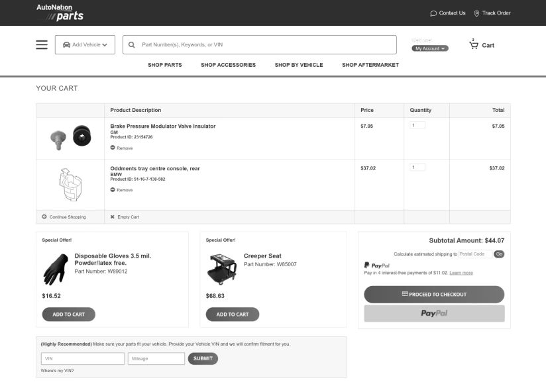Open Oddments tray product image

click(70, 184)
